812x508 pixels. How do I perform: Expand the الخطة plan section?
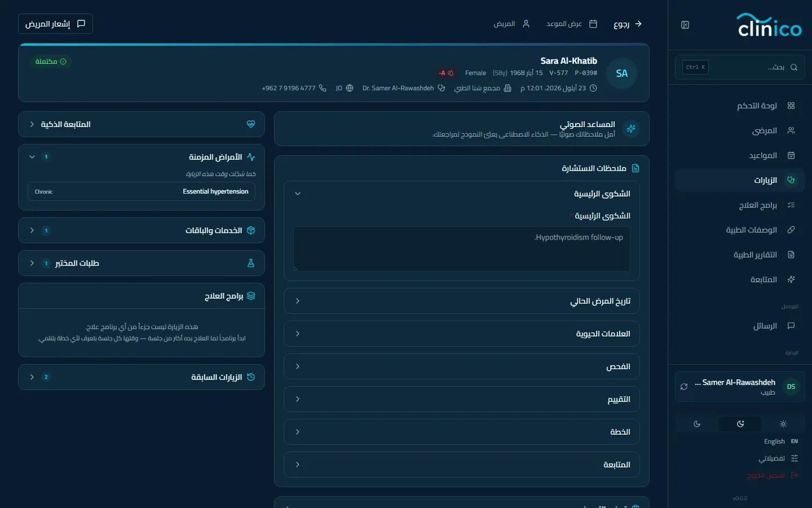462,432
